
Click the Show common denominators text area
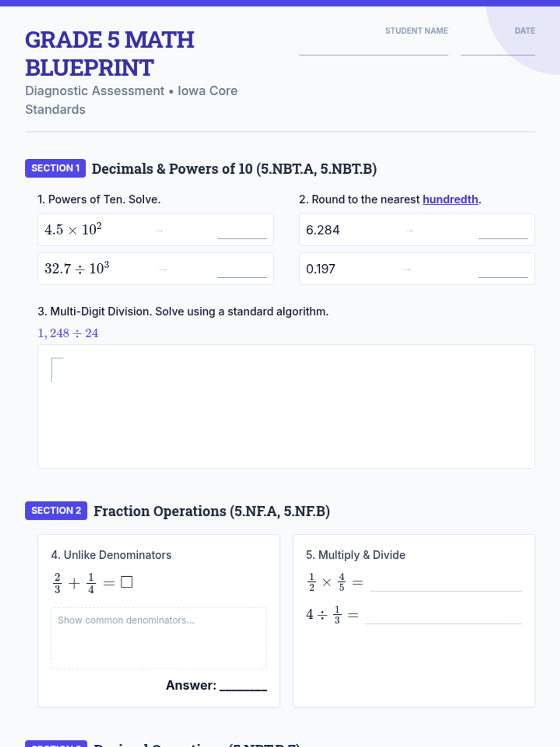(159, 638)
